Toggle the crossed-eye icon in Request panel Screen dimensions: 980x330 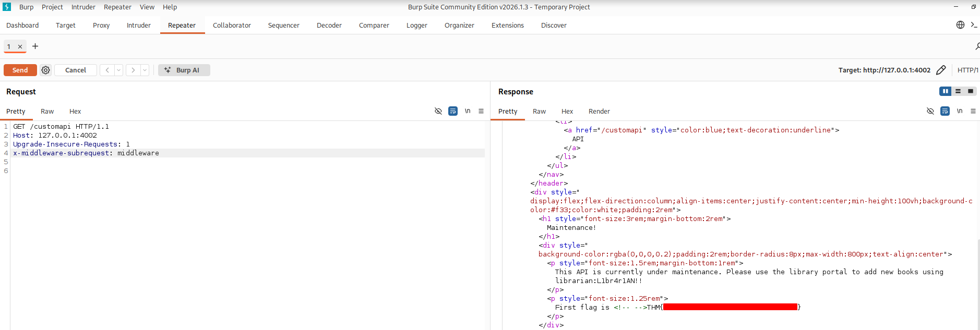point(438,111)
